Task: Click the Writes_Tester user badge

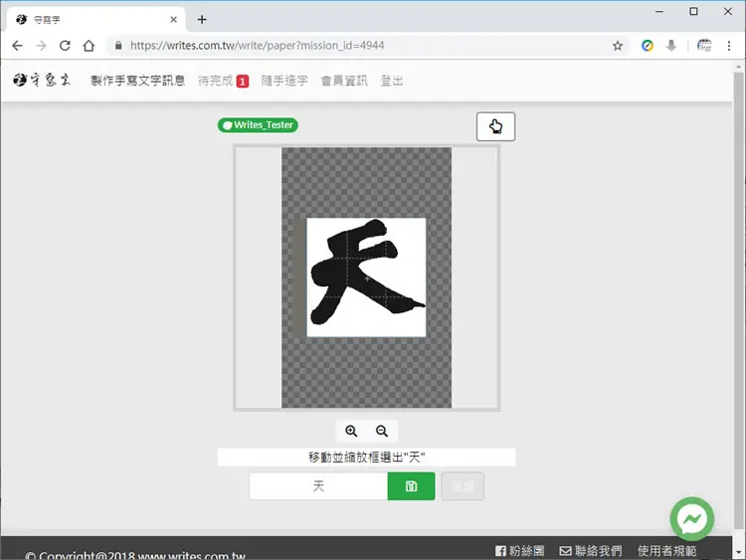Action: pos(258,125)
